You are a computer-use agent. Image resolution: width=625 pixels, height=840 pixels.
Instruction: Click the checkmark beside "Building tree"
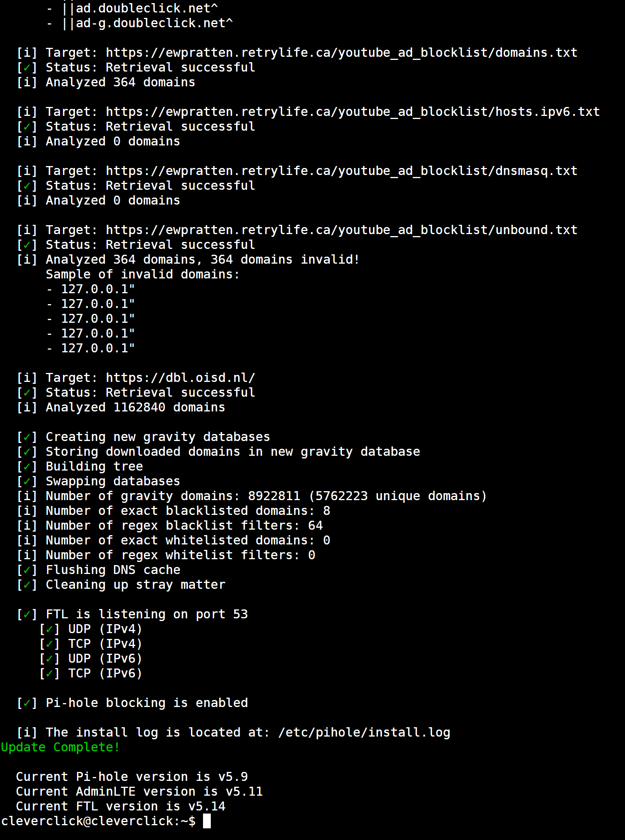(x=27, y=467)
